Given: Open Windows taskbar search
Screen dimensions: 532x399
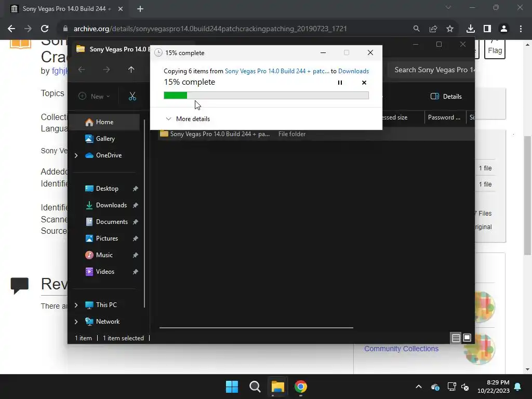Looking at the screenshot, I should (255, 387).
